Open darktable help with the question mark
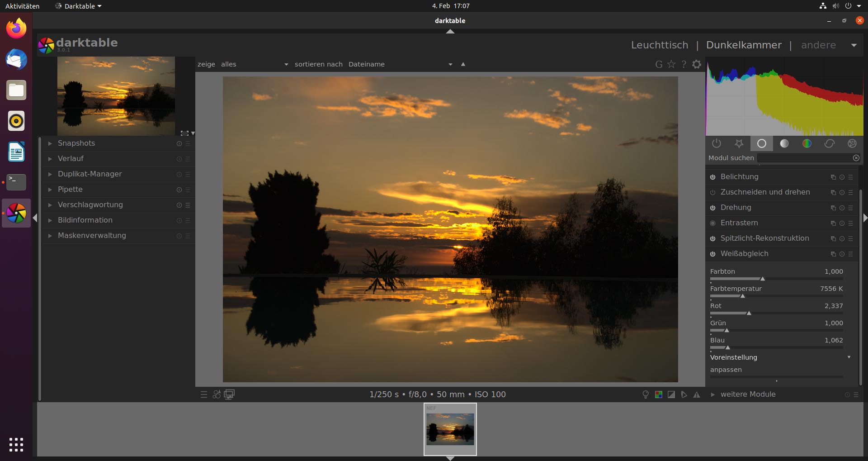Screen dimensions: 868x461 [684, 64]
